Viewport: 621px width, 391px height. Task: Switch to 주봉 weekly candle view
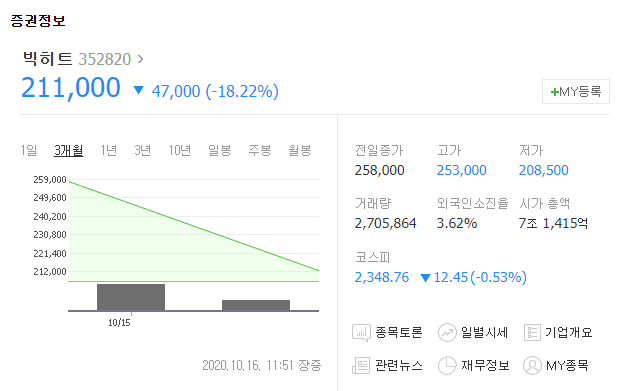(x=260, y=151)
